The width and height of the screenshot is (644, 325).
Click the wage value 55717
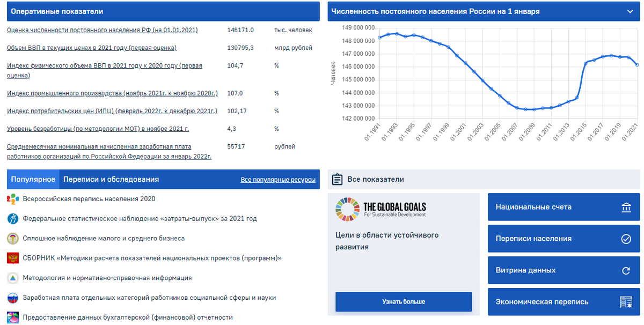[236, 146]
